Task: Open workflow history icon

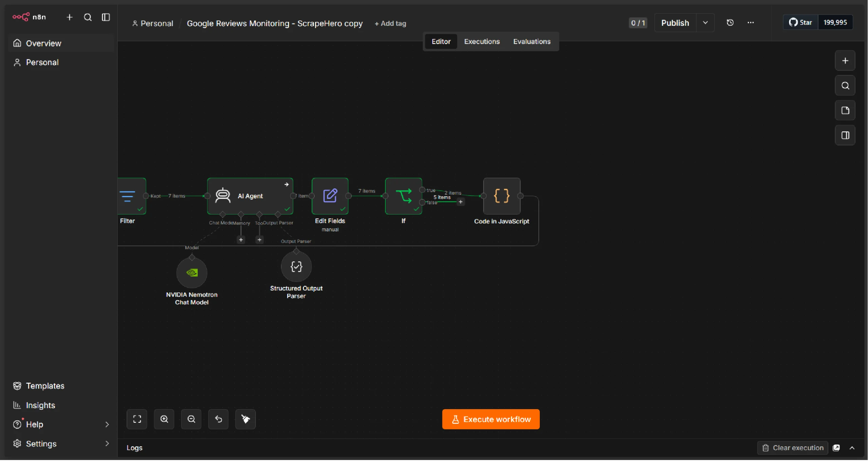Action: [730, 23]
